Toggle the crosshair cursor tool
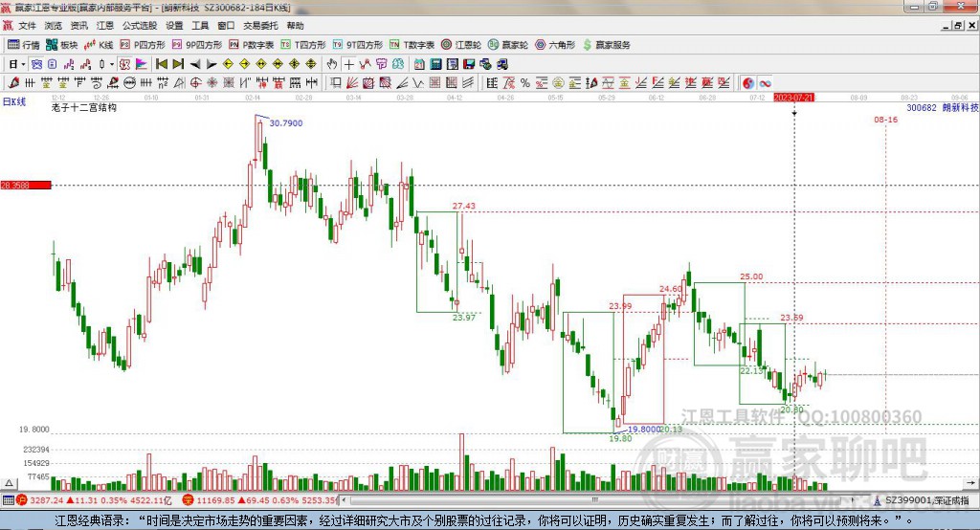 (348, 64)
